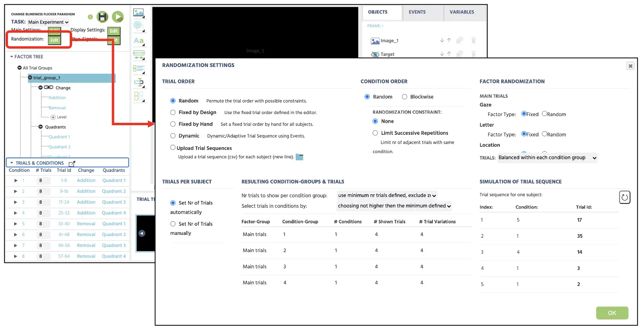Collapse the TRIALS & CONDITIONS section

point(12,163)
